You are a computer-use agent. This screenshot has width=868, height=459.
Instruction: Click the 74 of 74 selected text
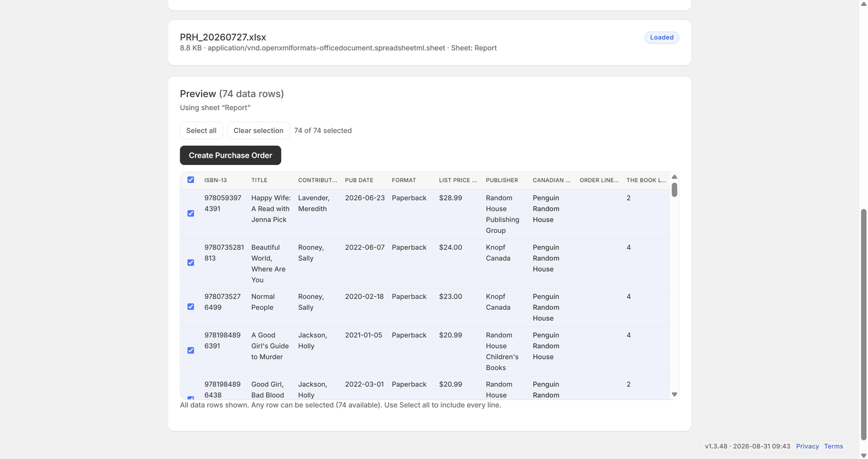[x=323, y=130]
